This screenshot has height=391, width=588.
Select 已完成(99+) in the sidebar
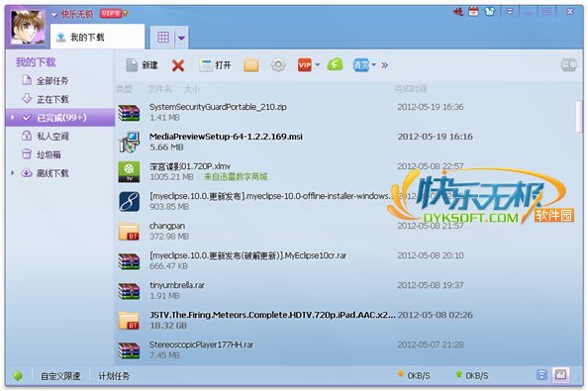60,118
